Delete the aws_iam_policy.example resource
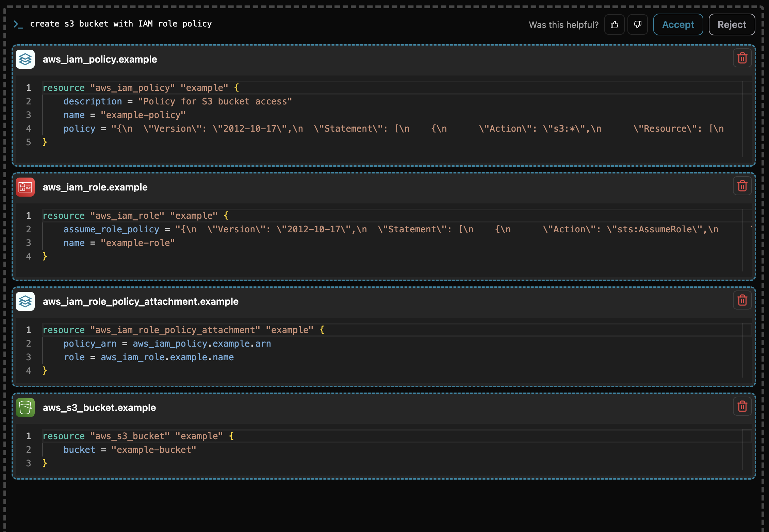Screen dimensions: 769x532 click(742, 58)
